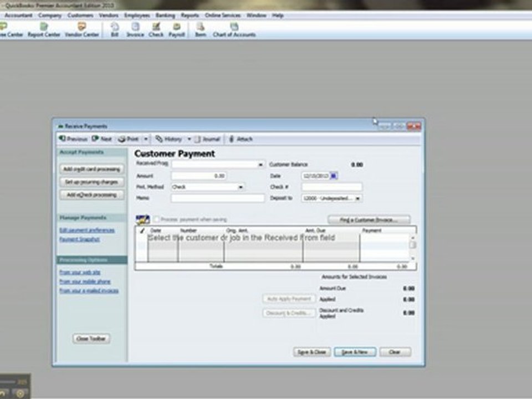The height and width of the screenshot is (399, 532).
Task: Click the Clear button
Action: pyautogui.click(x=395, y=352)
